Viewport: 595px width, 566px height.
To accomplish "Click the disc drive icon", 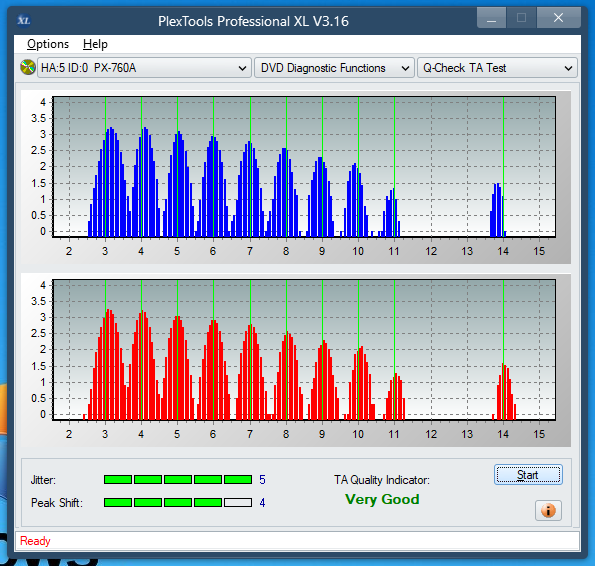I will 28,68.
